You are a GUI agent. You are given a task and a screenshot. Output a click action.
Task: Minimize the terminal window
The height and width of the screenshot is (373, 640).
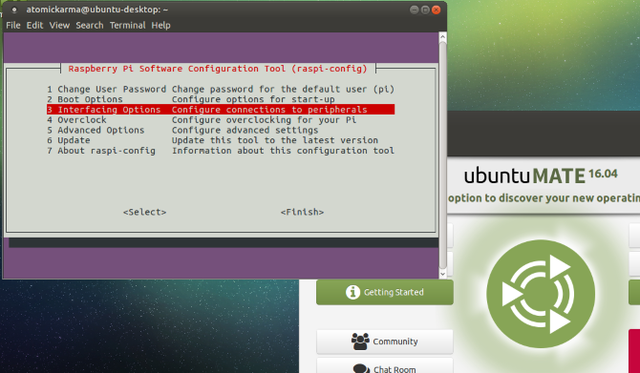coord(414,10)
